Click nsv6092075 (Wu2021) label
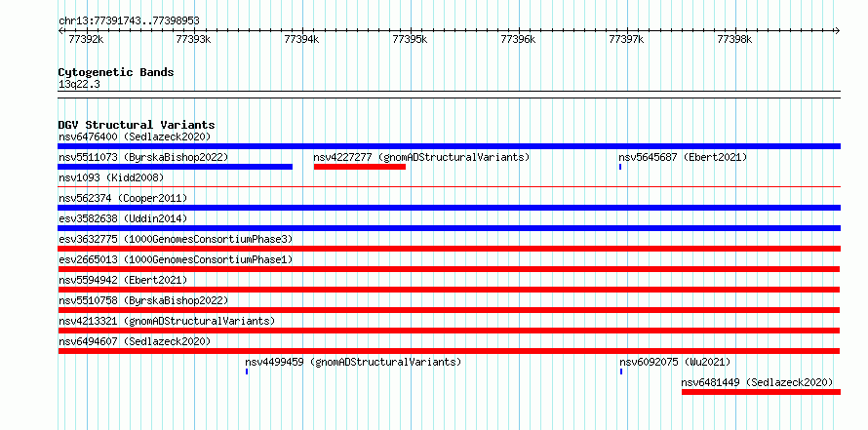This screenshot has height=430, width=868. pyautogui.click(x=675, y=362)
